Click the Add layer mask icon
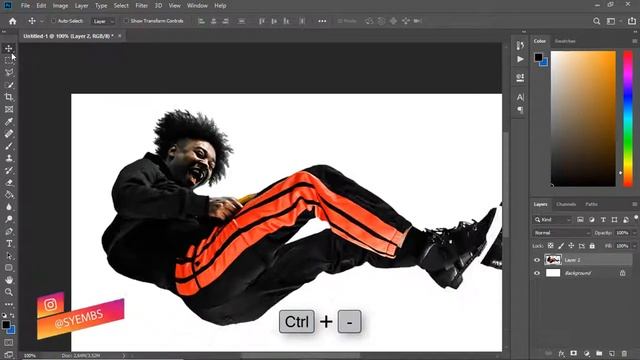Viewport: 640px width, 360px height. 573,353
